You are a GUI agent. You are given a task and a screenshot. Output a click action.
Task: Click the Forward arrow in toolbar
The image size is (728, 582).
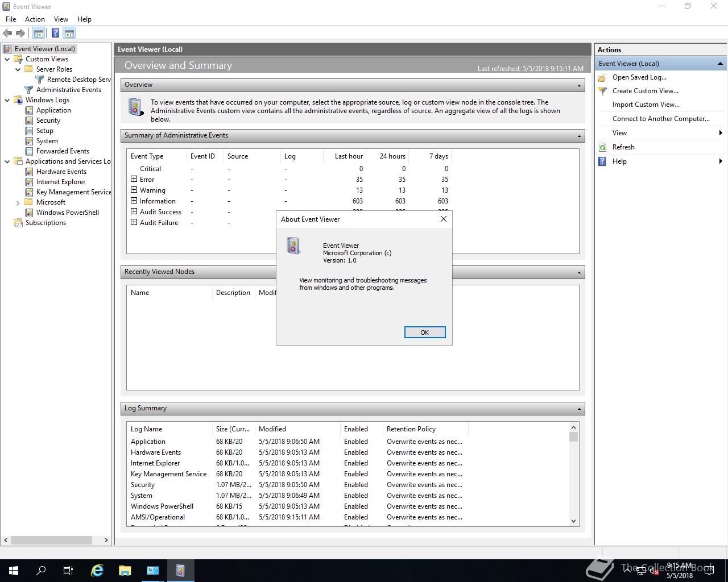tap(20, 34)
